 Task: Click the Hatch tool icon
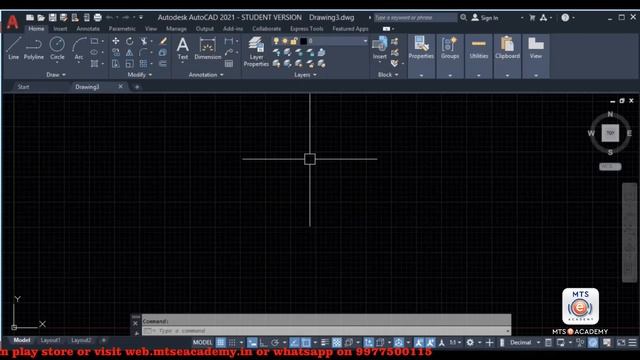94,64
